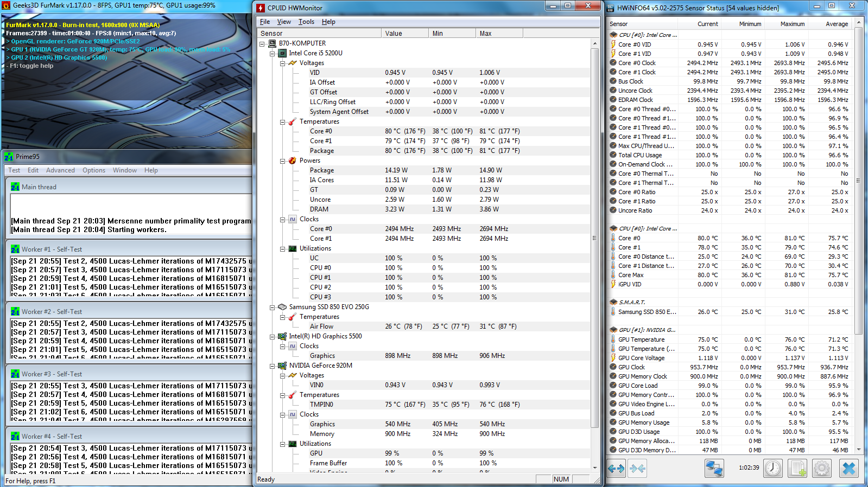
Task: Open Prime95 Window menu
Action: pos(125,170)
